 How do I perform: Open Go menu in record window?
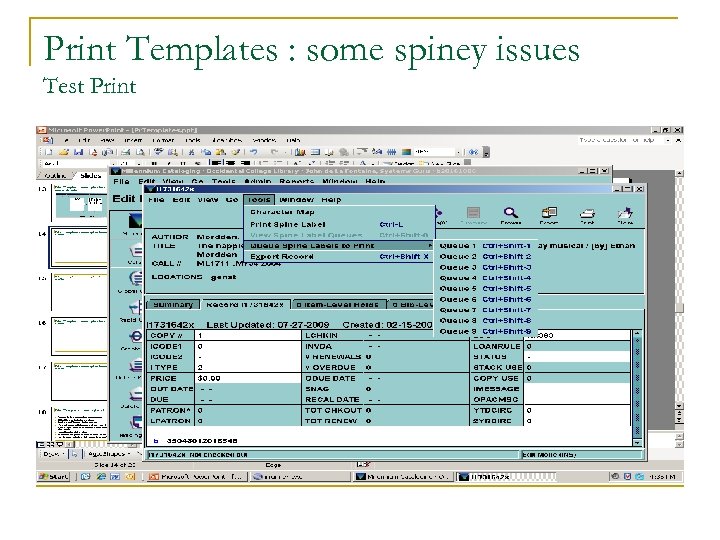tap(232, 200)
